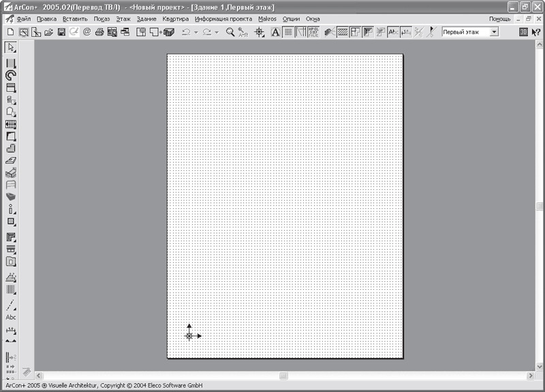Select the arrow pointer tool in left toolbar
545x392 pixels.
(x=11, y=47)
